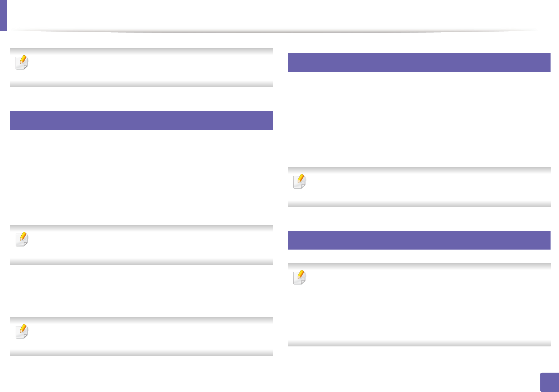Click the blank body area under the left purple header
Image resolution: width=559 pixels, height=392 pixels.
142,176
